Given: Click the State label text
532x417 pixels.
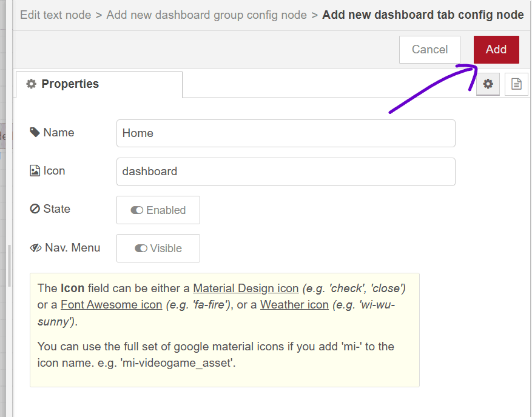Looking at the screenshot, I should click(x=56, y=209).
